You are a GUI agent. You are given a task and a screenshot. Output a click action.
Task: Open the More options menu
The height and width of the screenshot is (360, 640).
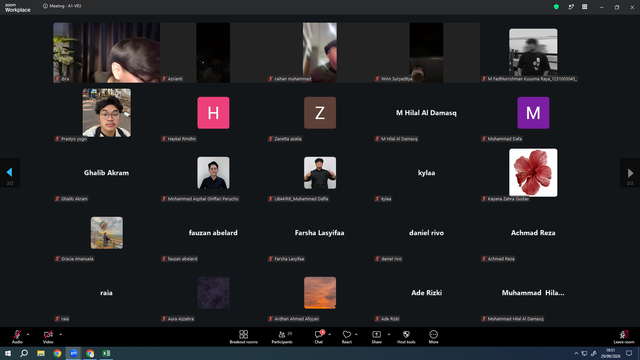coord(433,337)
